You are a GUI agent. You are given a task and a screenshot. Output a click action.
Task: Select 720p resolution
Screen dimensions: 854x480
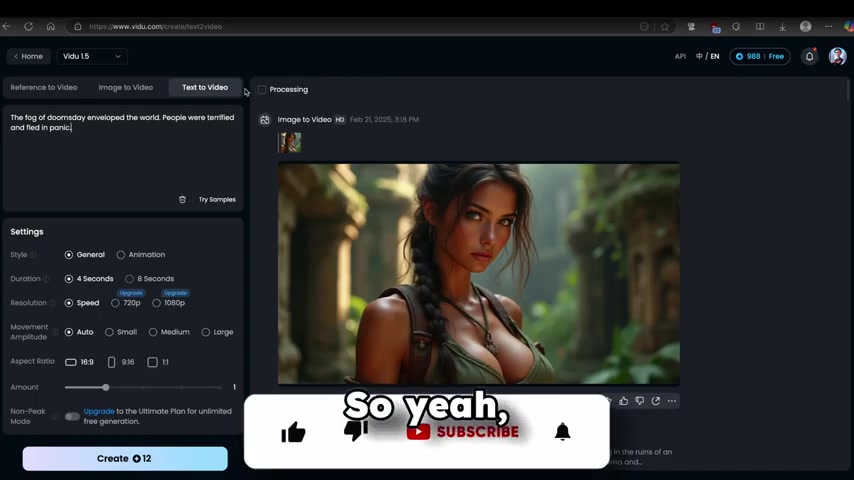coord(126,303)
